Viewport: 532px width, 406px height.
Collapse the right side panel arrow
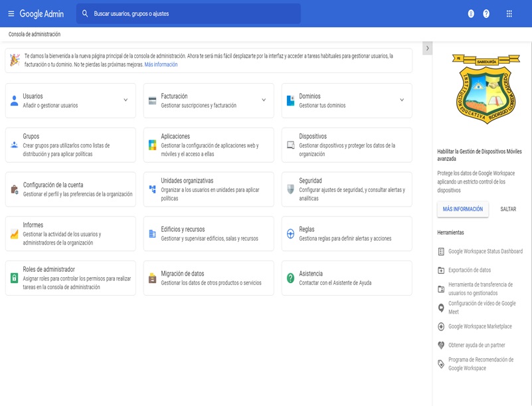(427, 48)
